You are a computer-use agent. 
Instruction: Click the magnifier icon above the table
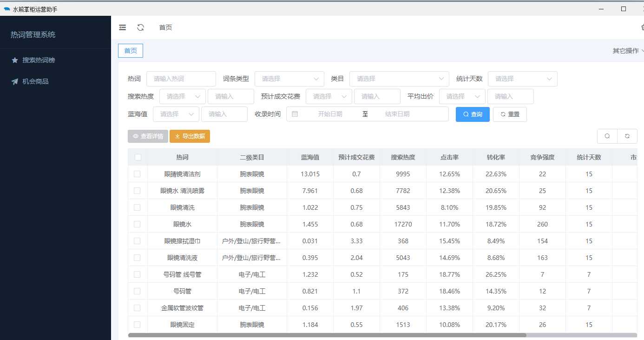click(x=607, y=136)
